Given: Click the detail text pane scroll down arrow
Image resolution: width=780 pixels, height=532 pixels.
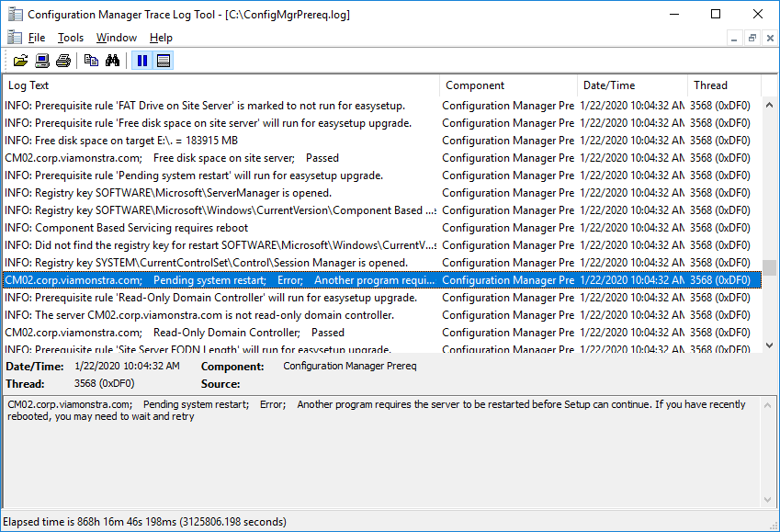Looking at the screenshot, I should click(767, 500).
